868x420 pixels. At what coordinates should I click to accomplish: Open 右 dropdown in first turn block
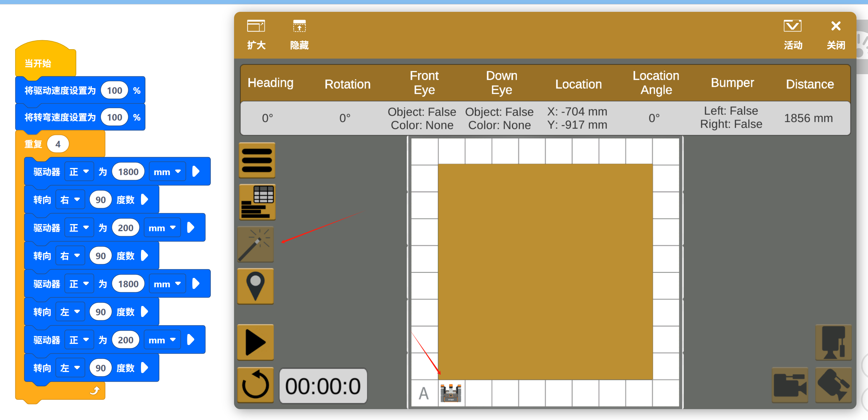point(70,200)
